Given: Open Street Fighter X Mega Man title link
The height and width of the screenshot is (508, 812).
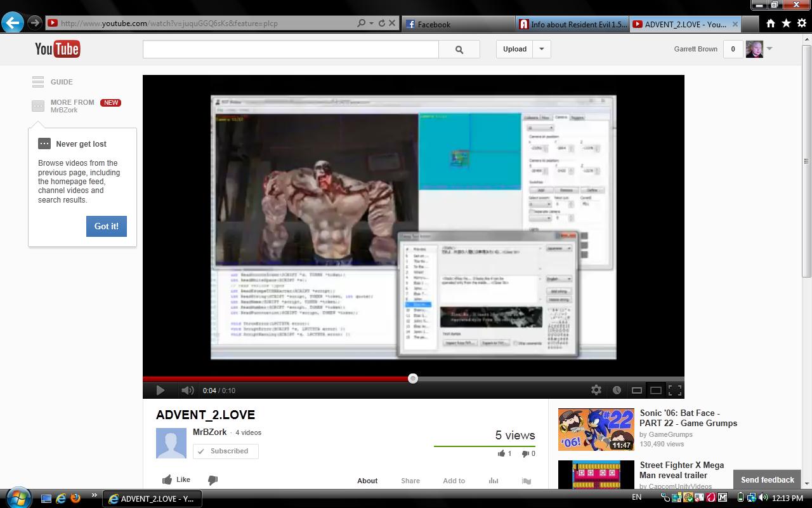Looking at the screenshot, I should (x=681, y=470).
